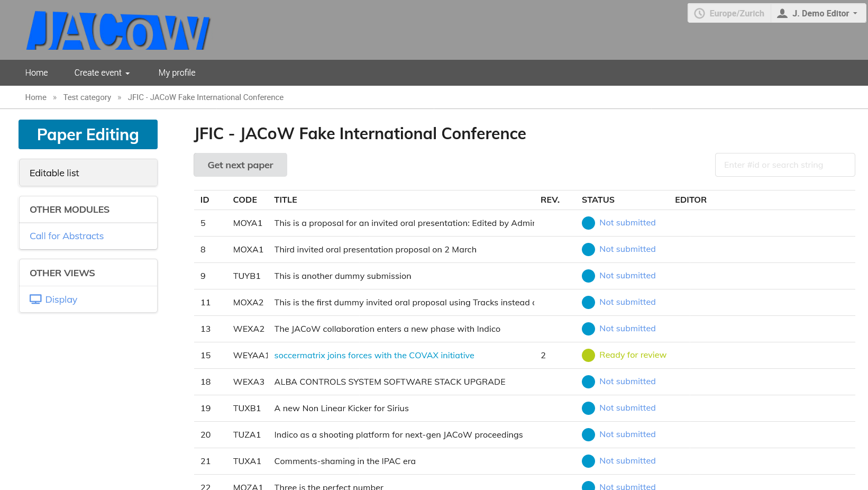Viewport: 868px width, 490px height.
Task: Click Test category in breadcrumb
Action: (x=87, y=97)
